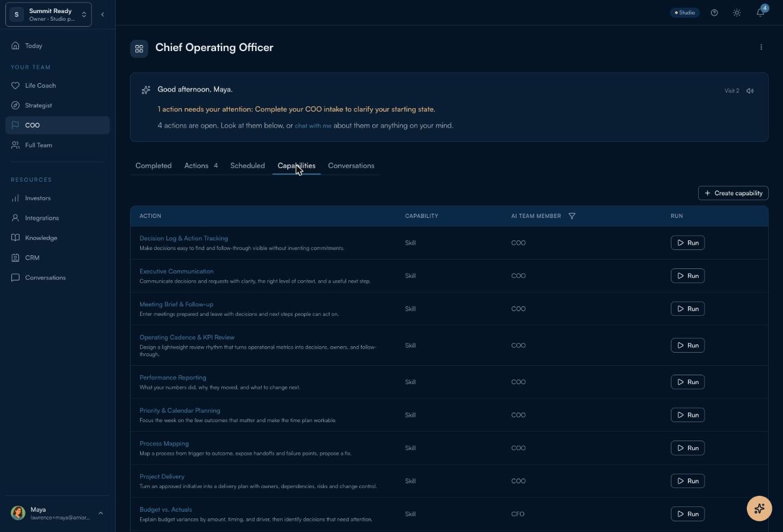Viewport: 783px width, 532px height.
Task: Open Strategist team member
Action: pos(58,105)
